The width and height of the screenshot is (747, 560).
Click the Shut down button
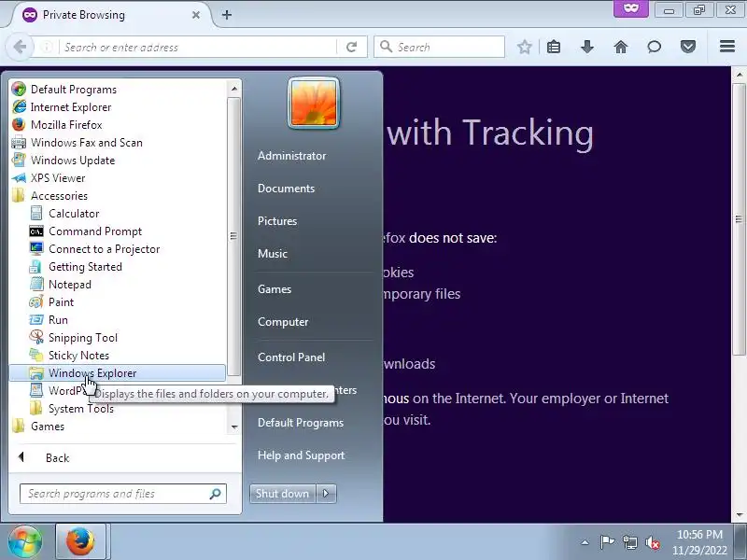pyautogui.click(x=283, y=494)
